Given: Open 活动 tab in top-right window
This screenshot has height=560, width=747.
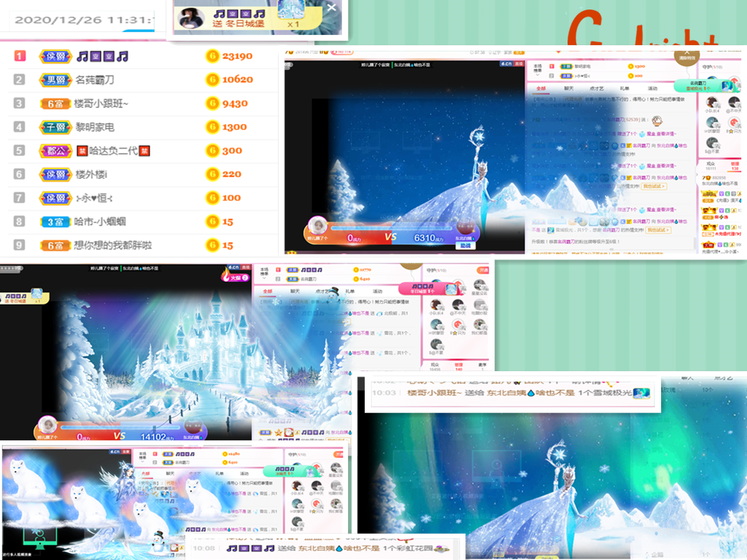Looking at the screenshot, I should pos(653,88).
